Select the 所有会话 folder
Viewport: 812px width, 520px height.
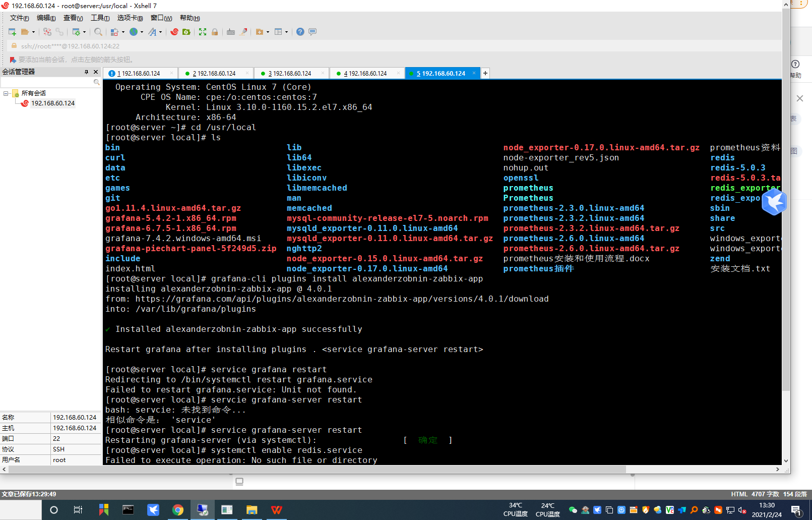point(33,93)
